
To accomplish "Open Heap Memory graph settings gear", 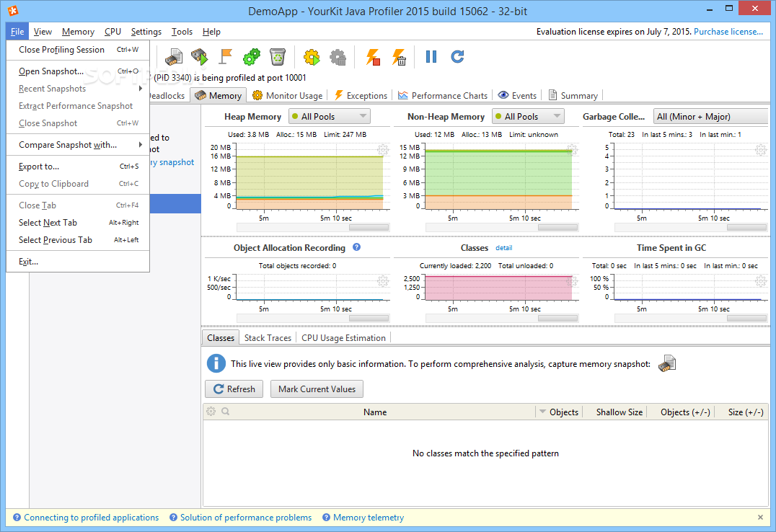I will (382, 149).
